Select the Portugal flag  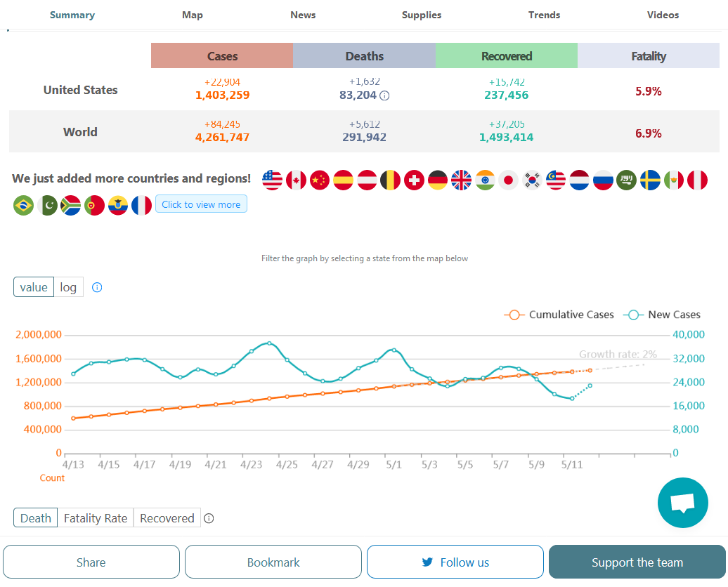tap(94, 206)
